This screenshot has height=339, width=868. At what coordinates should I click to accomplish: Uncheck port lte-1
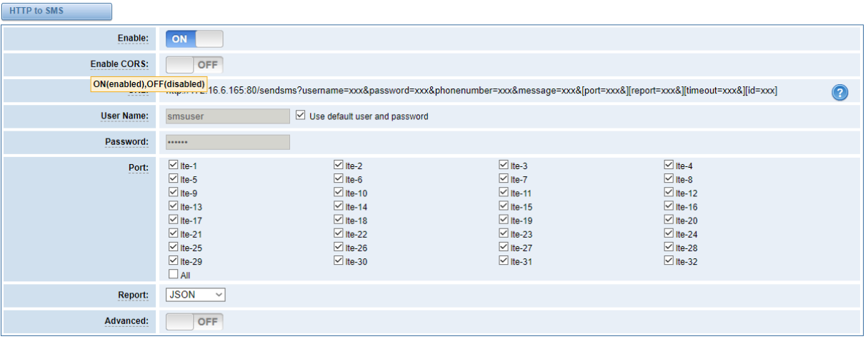pyautogui.click(x=174, y=165)
